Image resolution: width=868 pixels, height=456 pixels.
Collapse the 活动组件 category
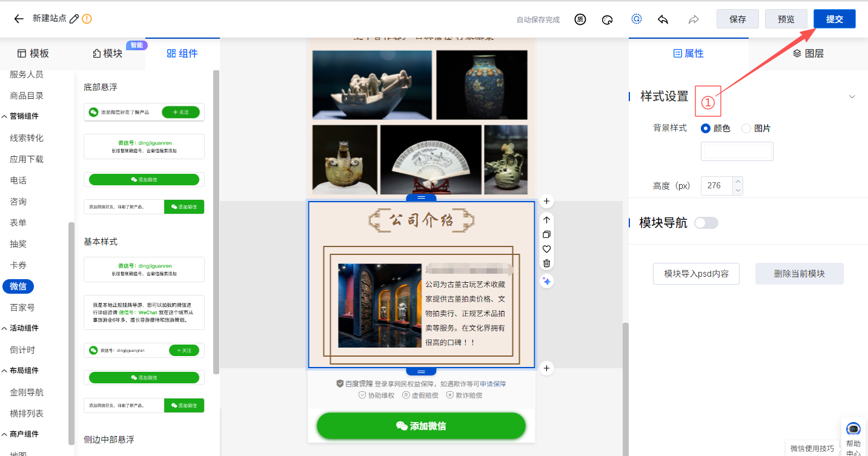point(5,328)
